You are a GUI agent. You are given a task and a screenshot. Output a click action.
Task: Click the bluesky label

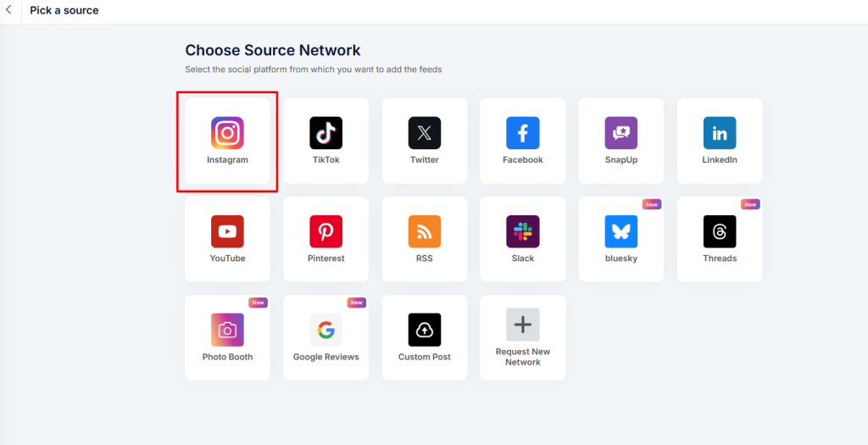coord(621,259)
